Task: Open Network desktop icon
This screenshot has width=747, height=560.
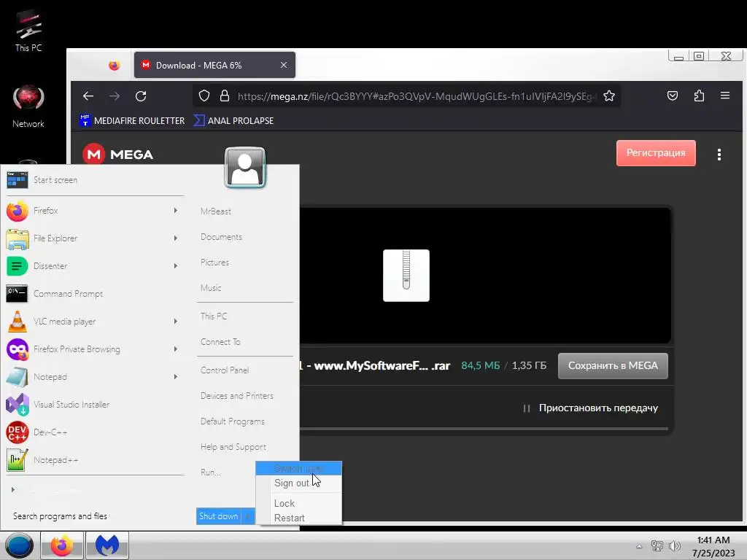Action: pos(28,106)
